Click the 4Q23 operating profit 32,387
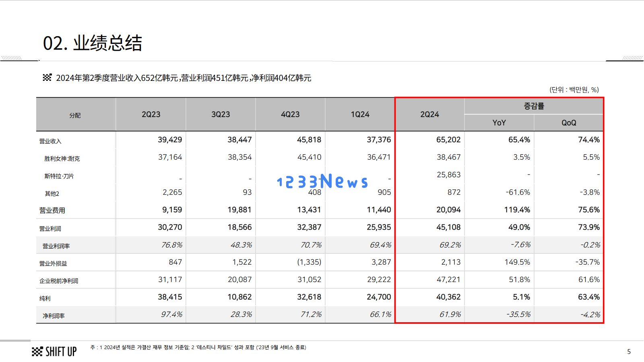 pyautogui.click(x=309, y=227)
